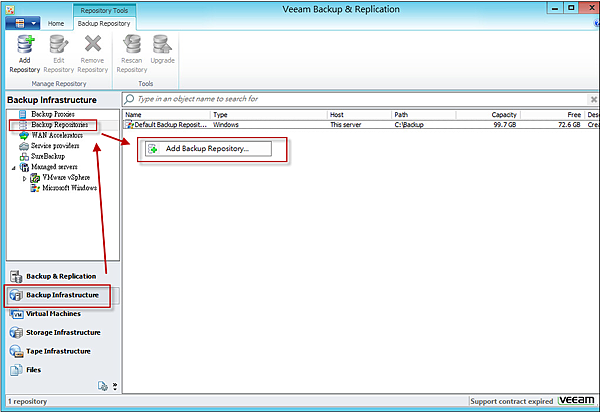Click the Tape Infrastructure pane icon

coord(16,351)
